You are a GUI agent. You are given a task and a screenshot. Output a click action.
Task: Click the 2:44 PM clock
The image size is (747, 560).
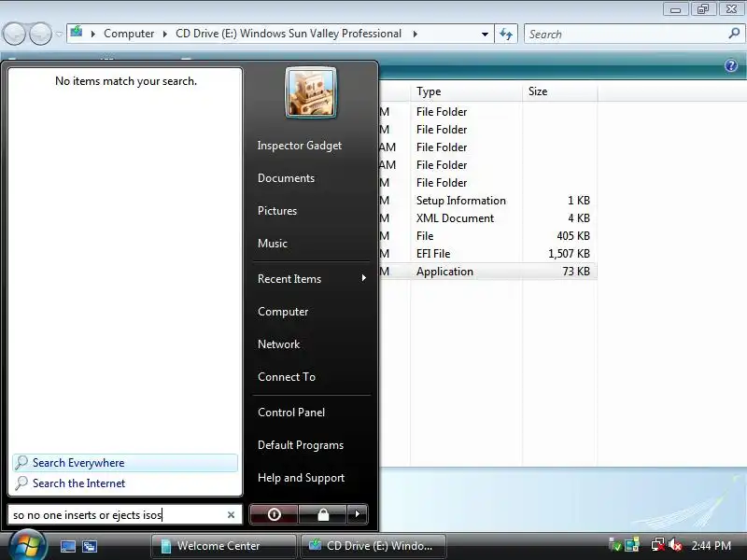(x=712, y=546)
